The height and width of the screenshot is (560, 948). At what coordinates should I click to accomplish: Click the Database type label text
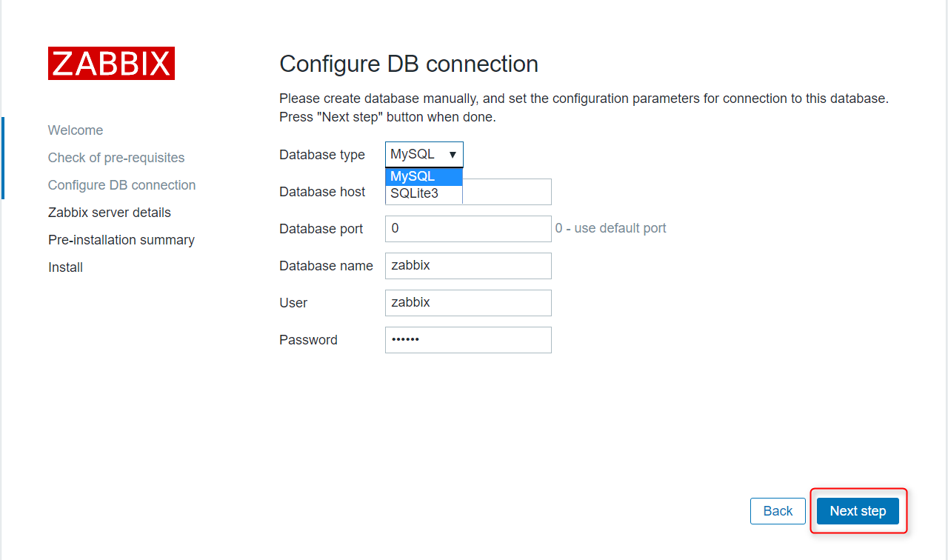click(x=322, y=155)
